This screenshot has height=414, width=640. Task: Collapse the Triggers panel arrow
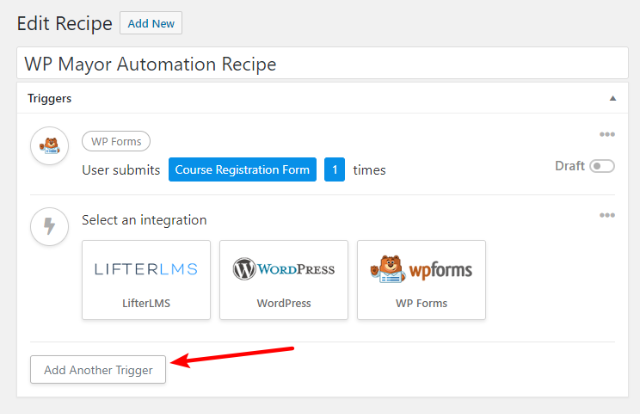pos(612,98)
